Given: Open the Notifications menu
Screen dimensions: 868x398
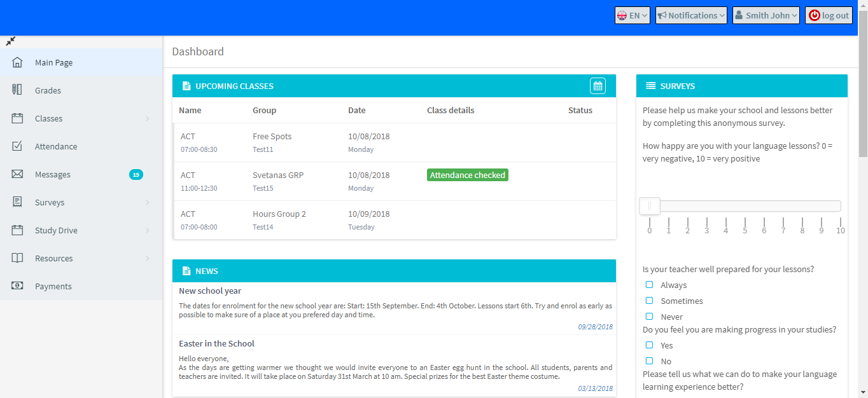Looking at the screenshot, I should (690, 15).
